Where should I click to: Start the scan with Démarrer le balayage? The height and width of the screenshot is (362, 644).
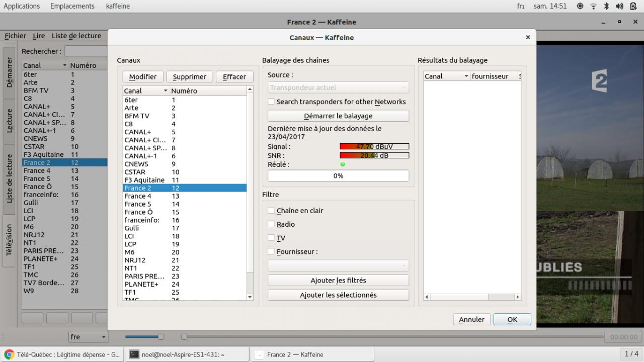pos(338,116)
